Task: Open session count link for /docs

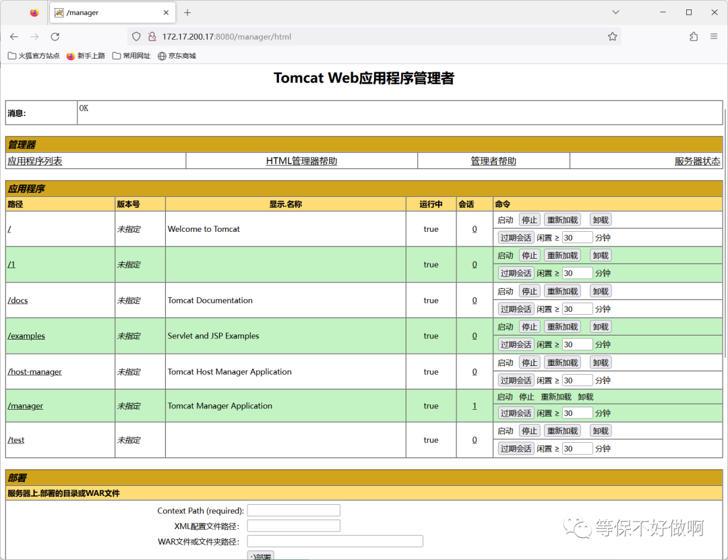Action: pos(475,300)
